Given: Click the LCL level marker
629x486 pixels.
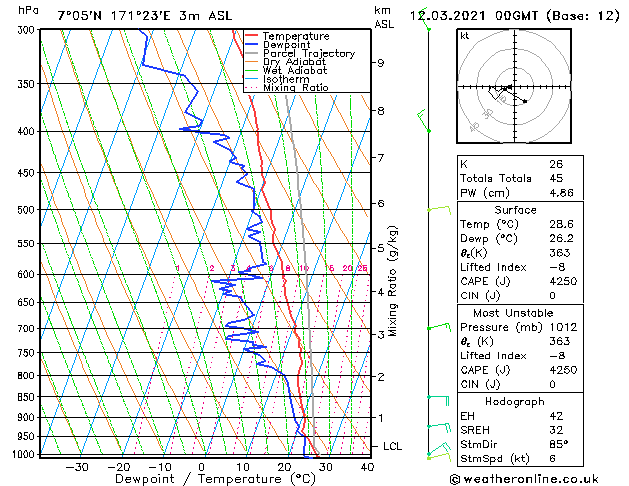Looking at the screenshot, I should [392, 446].
